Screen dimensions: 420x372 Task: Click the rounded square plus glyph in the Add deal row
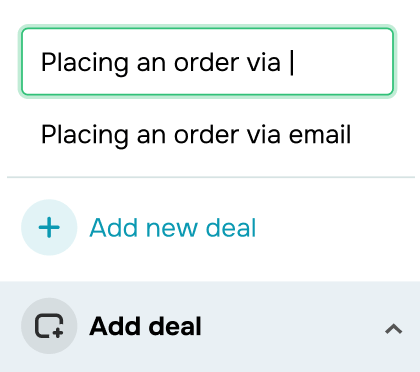tap(49, 326)
